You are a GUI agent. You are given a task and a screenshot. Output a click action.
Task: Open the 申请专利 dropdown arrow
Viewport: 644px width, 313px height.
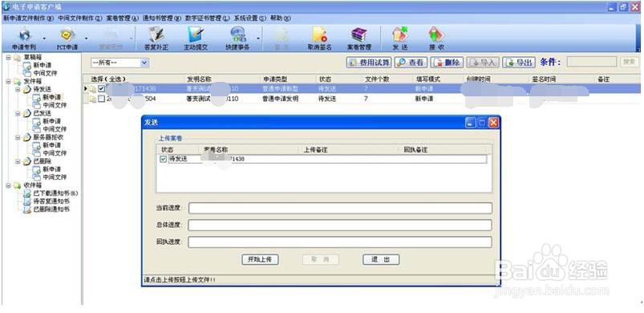pyautogui.click(x=44, y=39)
